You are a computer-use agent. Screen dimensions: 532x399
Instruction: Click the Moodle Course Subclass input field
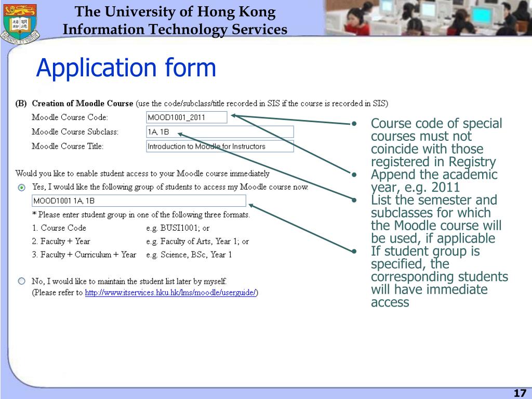pos(220,131)
